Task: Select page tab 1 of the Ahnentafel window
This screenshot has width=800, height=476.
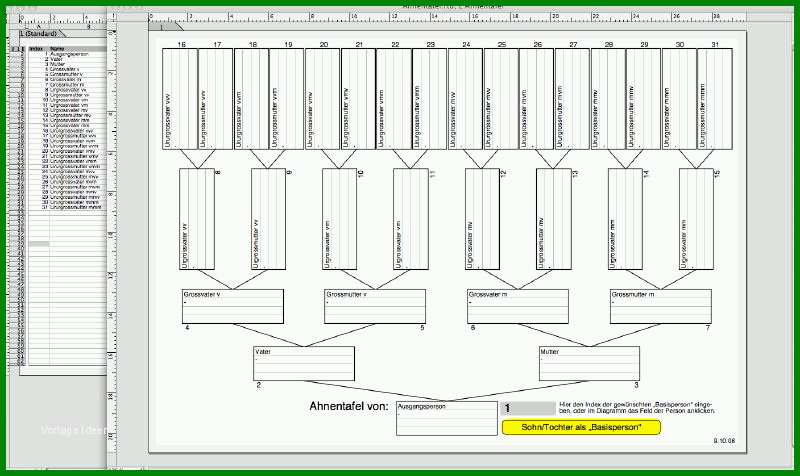Action: tap(166, 27)
